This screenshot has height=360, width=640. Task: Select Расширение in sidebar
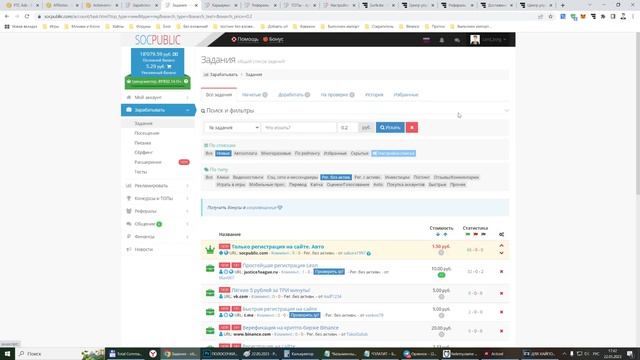tap(148, 162)
